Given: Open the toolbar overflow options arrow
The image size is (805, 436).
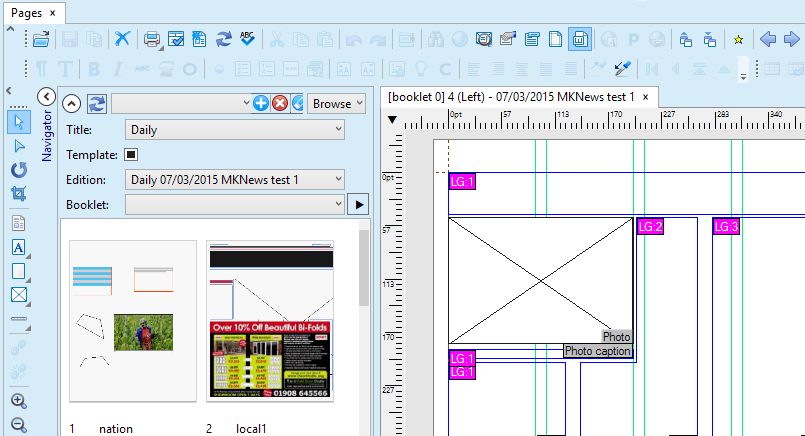Looking at the screenshot, I should (x=743, y=75).
